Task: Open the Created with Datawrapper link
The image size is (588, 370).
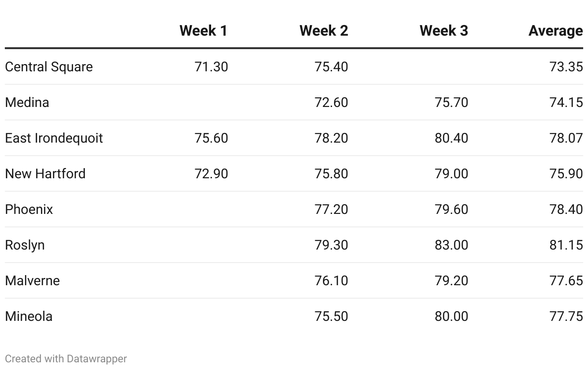Action: [66, 359]
